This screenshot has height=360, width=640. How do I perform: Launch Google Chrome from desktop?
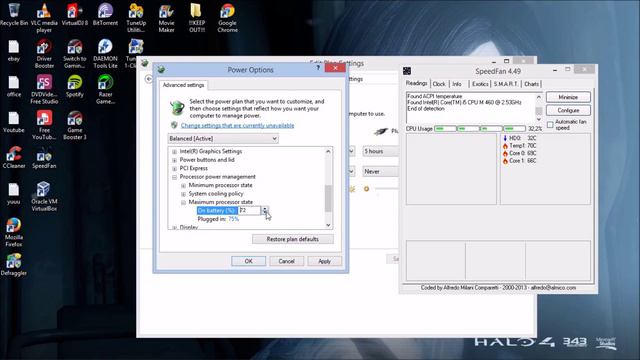pos(227,18)
